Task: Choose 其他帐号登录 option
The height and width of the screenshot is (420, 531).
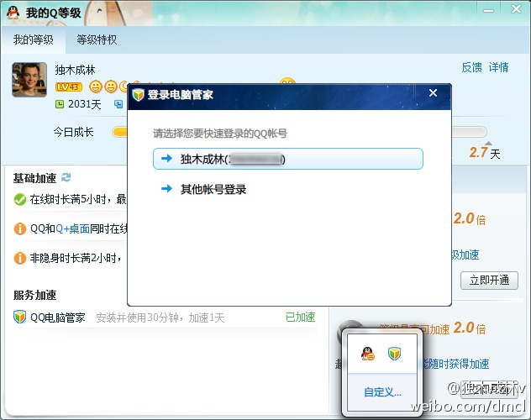Action: (x=213, y=189)
